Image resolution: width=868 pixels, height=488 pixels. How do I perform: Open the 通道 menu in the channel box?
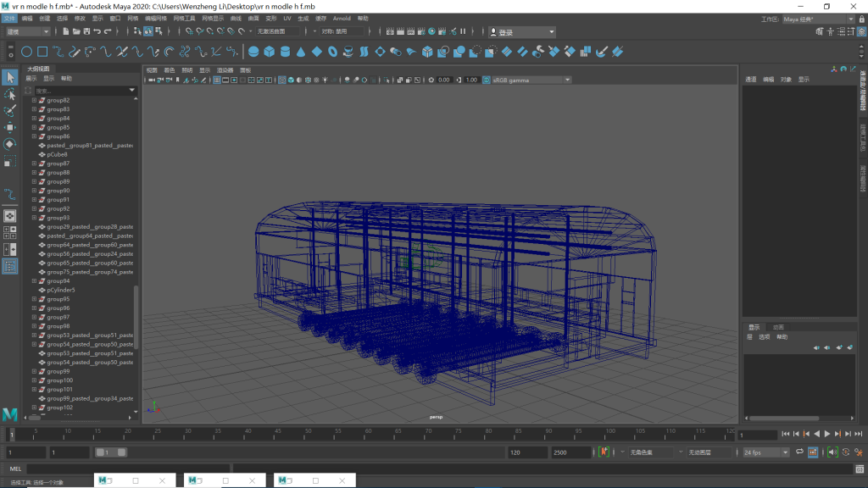point(751,80)
